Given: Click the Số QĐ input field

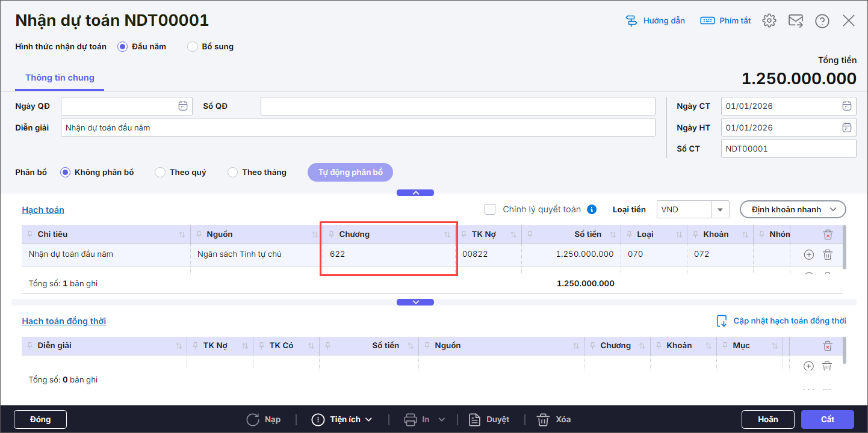Looking at the screenshot, I should pos(457,106).
